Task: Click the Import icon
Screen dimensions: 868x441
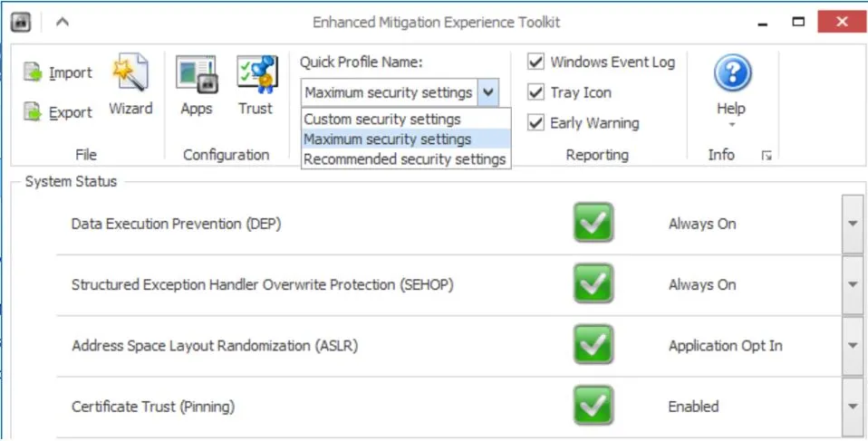Action: point(34,72)
